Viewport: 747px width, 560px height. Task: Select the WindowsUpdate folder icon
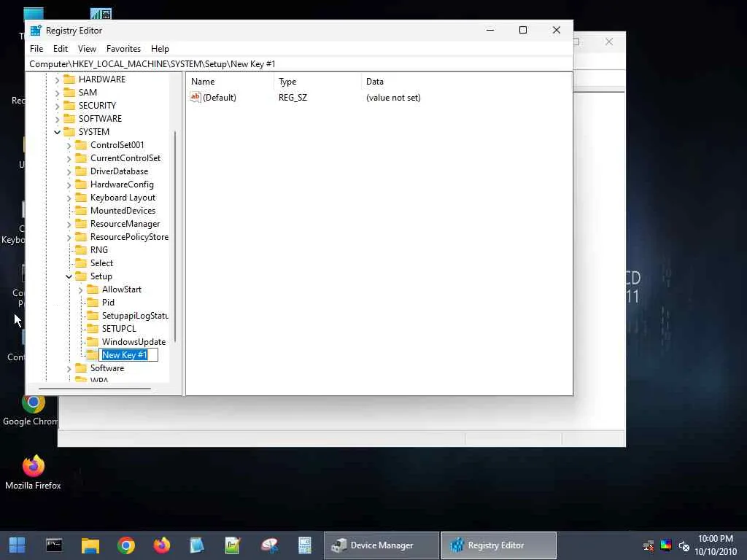click(x=93, y=342)
